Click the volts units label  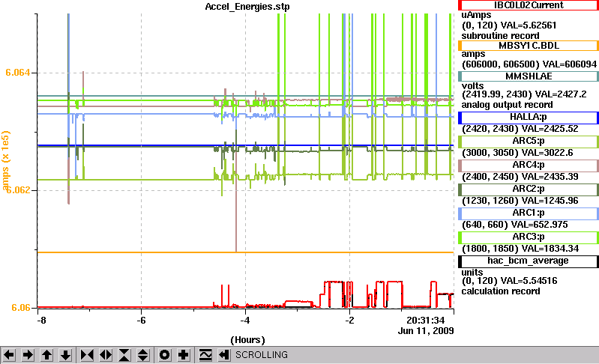coord(472,86)
